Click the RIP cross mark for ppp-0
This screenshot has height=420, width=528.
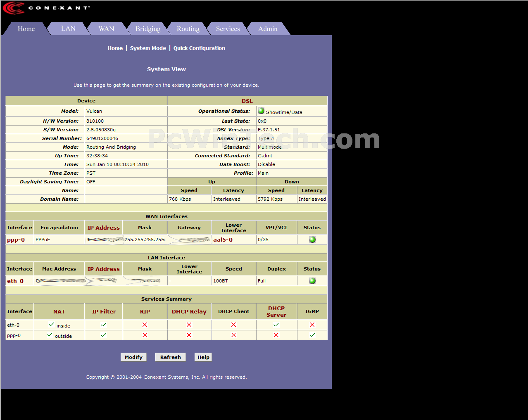pyautogui.click(x=145, y=335)
